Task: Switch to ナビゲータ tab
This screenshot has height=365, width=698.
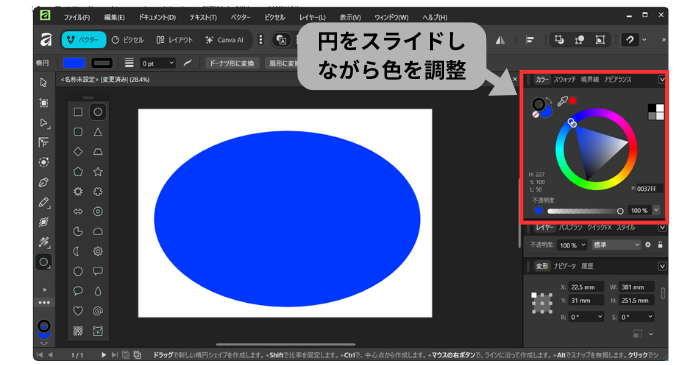Action: (x=564, y=266)
